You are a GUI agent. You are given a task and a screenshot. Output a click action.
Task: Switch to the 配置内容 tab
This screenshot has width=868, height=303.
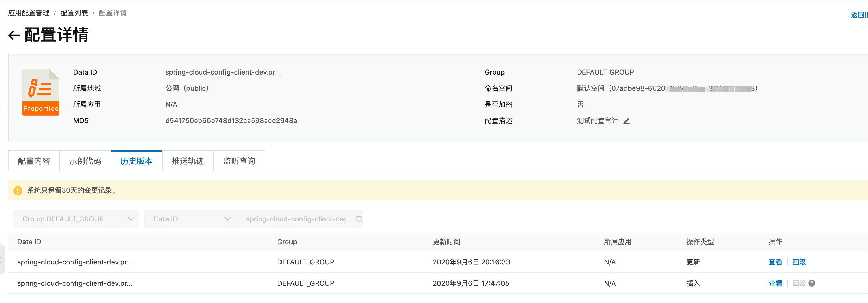tap(34, 161)
